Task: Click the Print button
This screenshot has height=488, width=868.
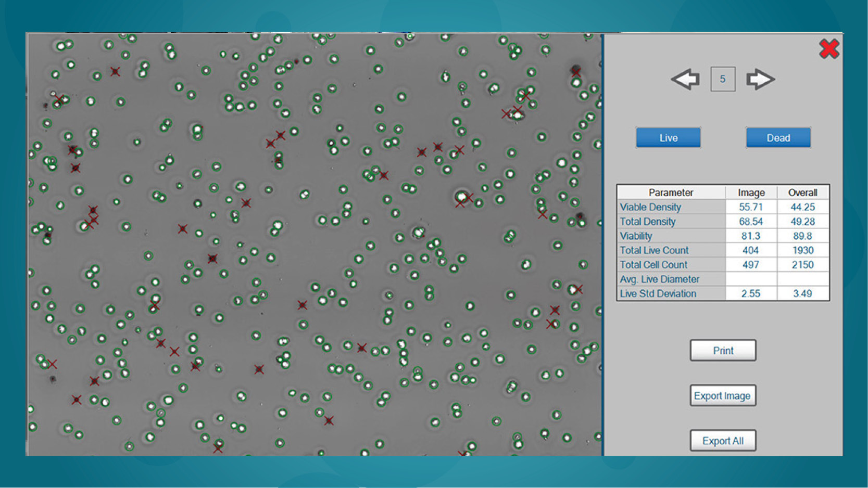Action: point(723,350)
